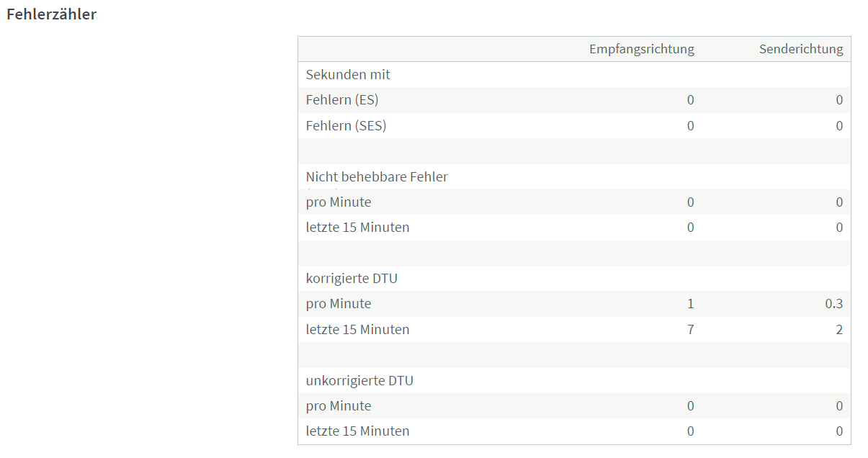Image resolution: width=868 pixels, height=458 pixels.
Task: Click the Sekunden mit row label
Action: pyautogui.click(x=348, y=74)
